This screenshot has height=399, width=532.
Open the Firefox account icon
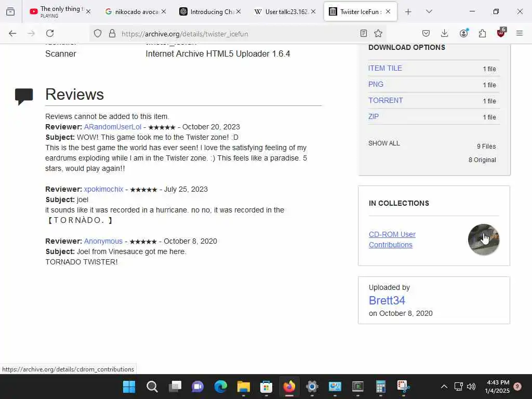(463, 33)
